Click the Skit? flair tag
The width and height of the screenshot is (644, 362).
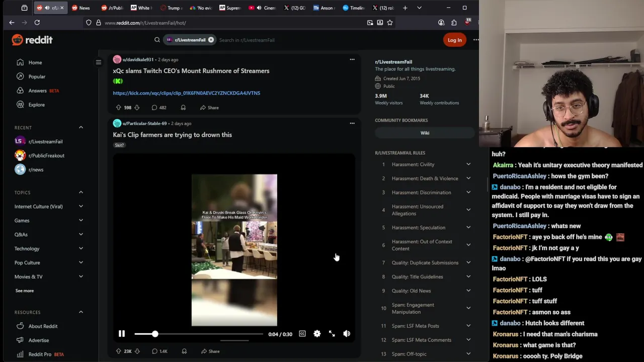119,145
